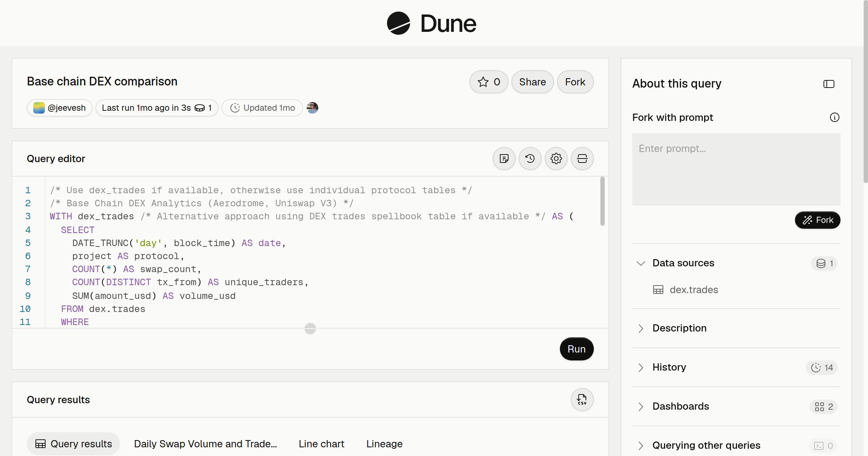Open query version history clock icon
This screenshot has width=868, height=456.
point(530,159)
